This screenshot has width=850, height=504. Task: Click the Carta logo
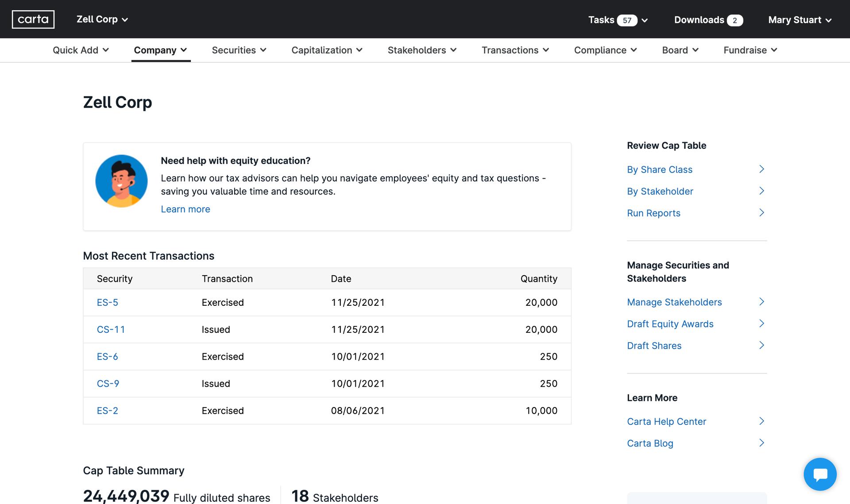pos(33,19)
